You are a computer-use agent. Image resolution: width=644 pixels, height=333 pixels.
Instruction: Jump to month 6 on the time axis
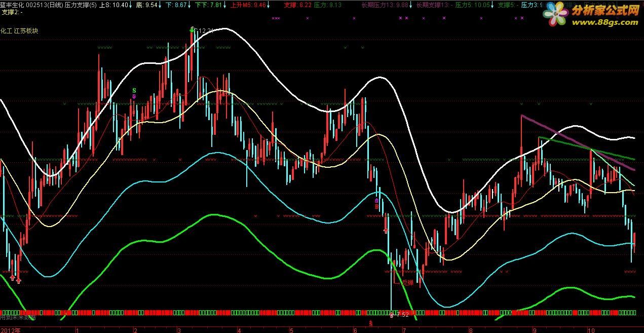356,330
